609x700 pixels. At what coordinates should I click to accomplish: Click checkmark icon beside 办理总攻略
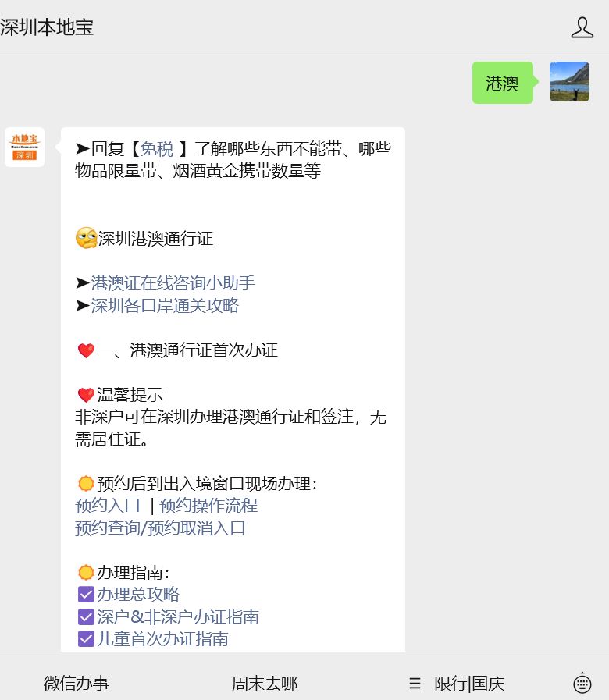tap(86, 595)
